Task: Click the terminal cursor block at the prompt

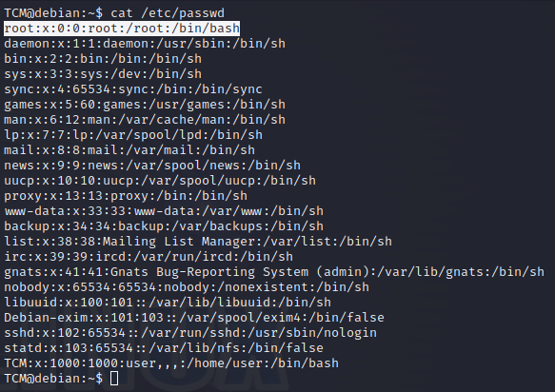Action: (114, 378)
